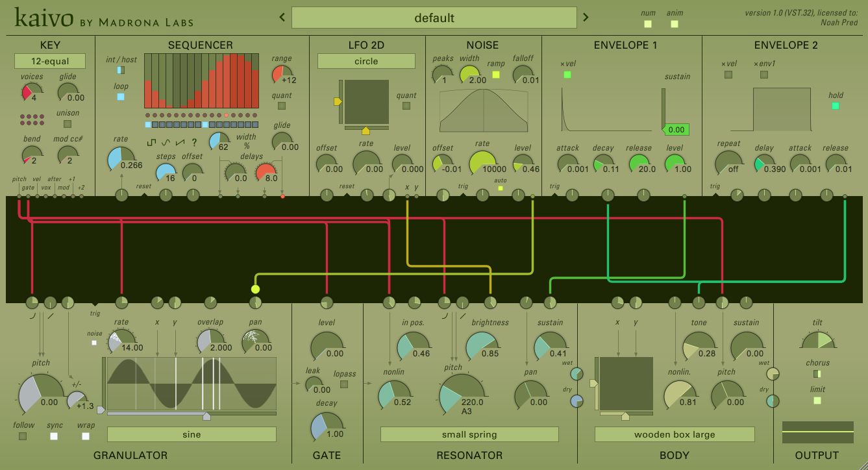Toggle sequencer int / host clock switch

click(x=121, y=70)
